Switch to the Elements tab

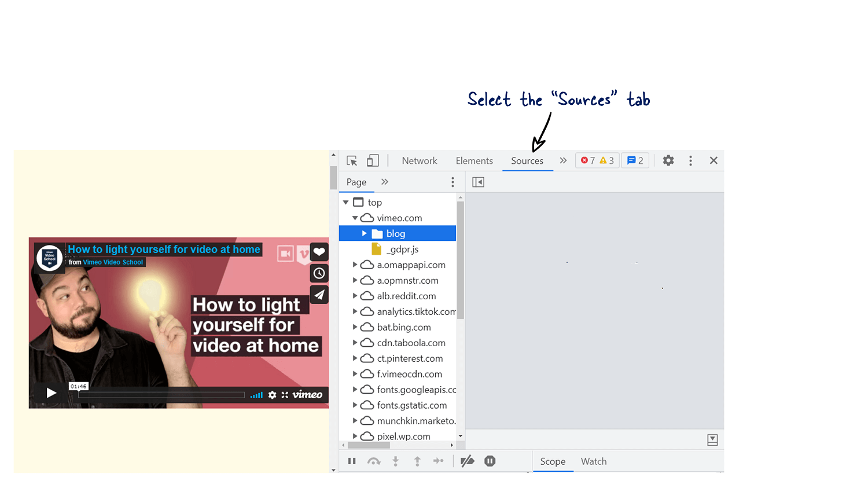(x=474, y=161)
